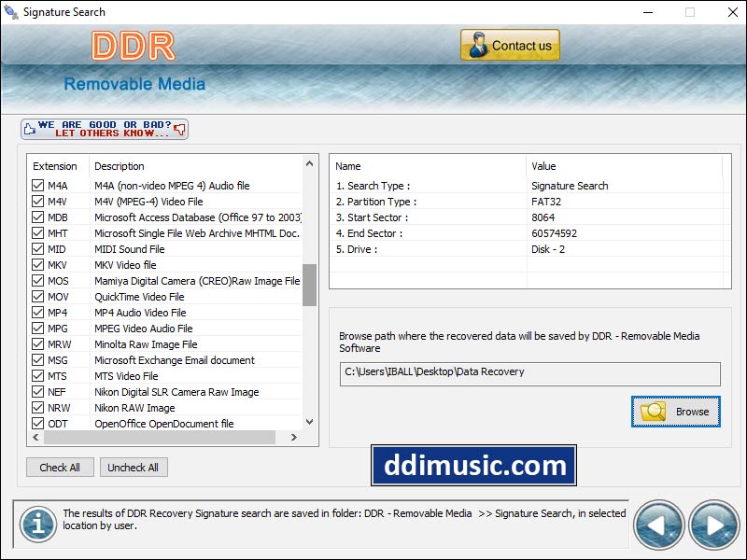Click the thumbs-up feedback icon
747x560 pixels.
[32, 127]
